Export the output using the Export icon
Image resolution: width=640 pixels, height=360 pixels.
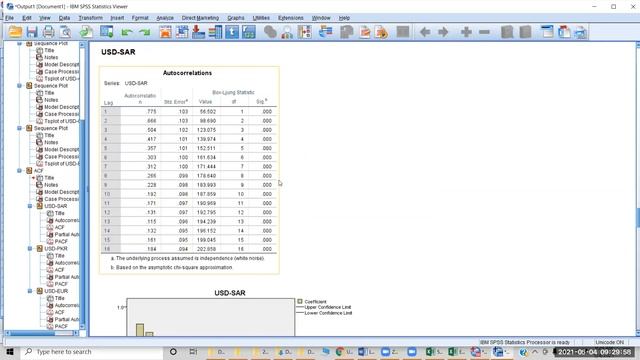click(x=86, y=32)
